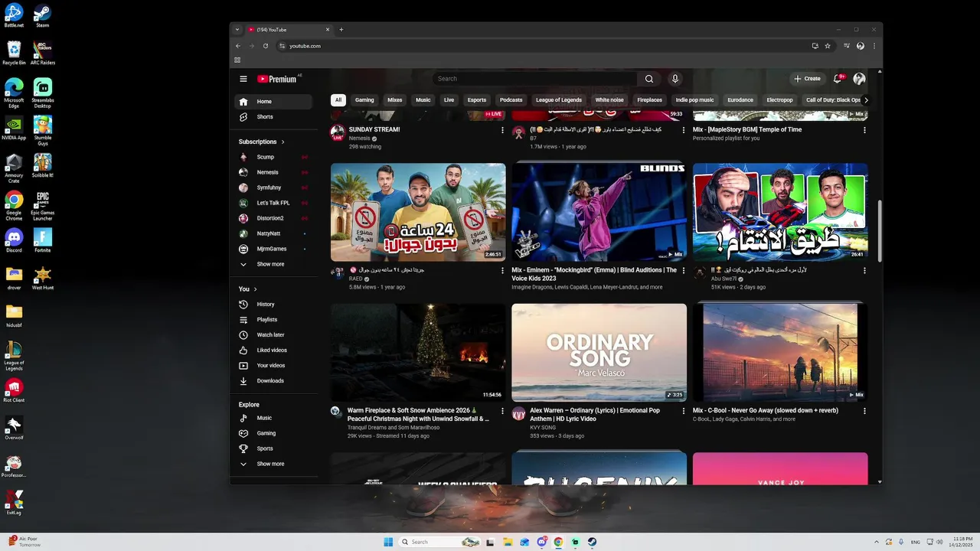Open Shorts in the sidebar
The height and width of the screenshot is (551, 980).
(273, 117)
